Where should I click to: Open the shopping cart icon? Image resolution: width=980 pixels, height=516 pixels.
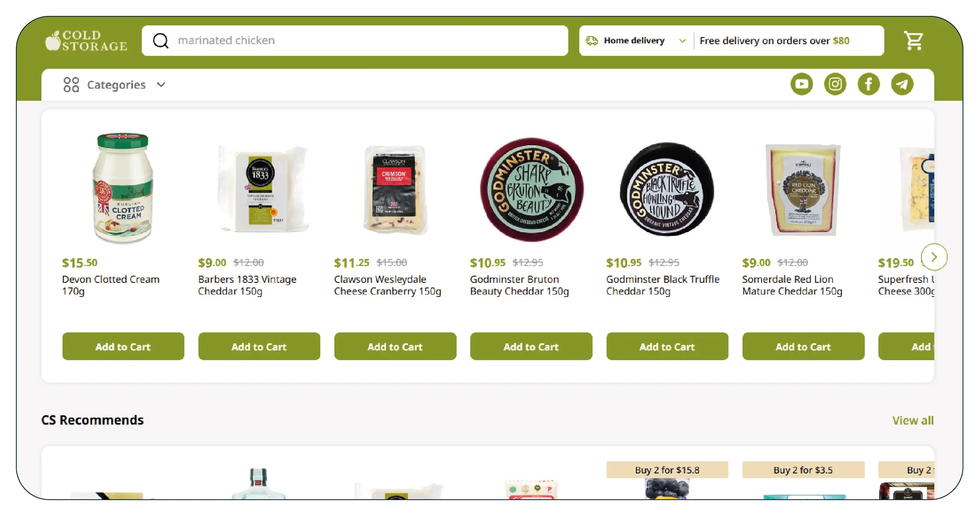coord(913,41)
